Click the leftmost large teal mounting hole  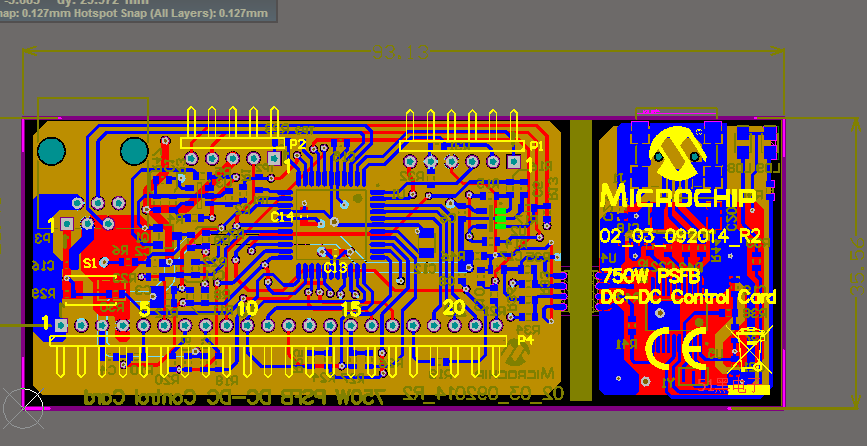(51, 151)
